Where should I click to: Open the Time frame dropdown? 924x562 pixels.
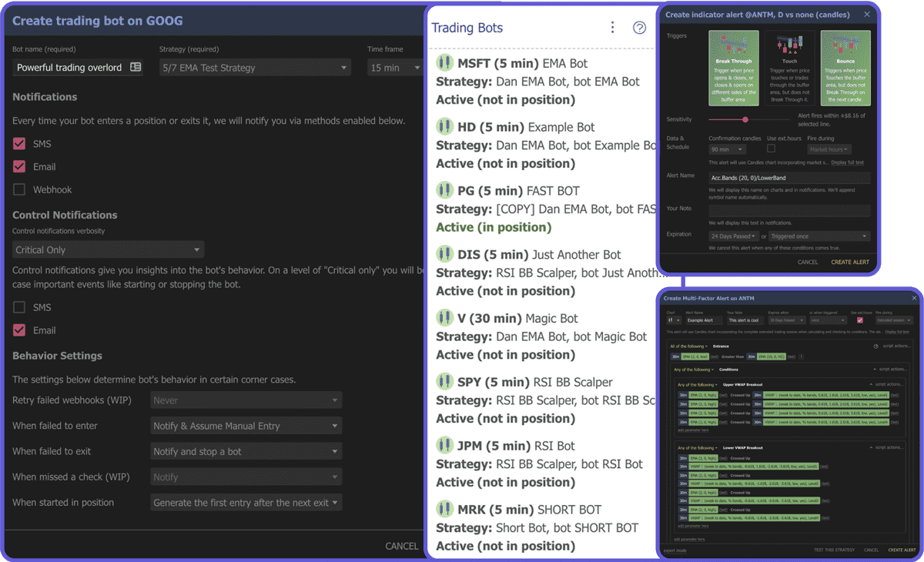pos(395,67)
